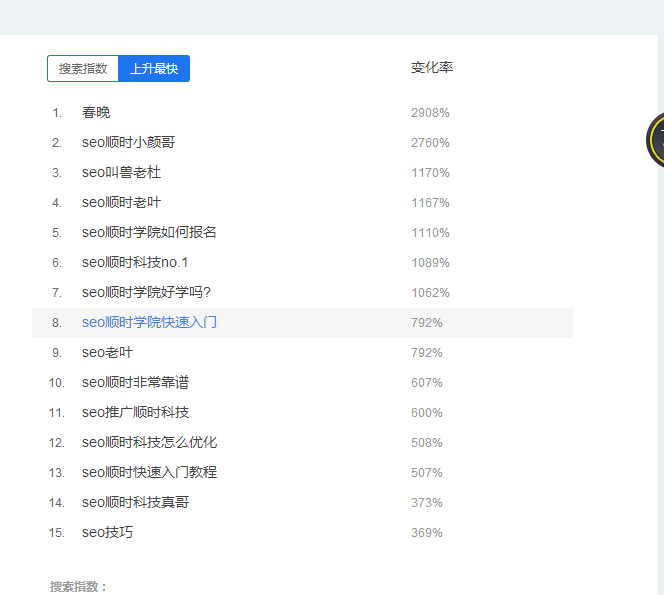Open seo顺时科技真哥 keyword
This screenshot has height=595, width=664.
[135, 503]
